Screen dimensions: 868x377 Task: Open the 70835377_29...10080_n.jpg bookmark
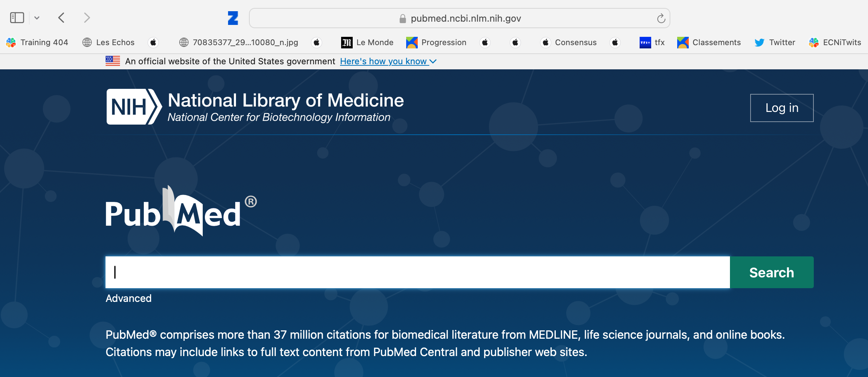[239, 42]
